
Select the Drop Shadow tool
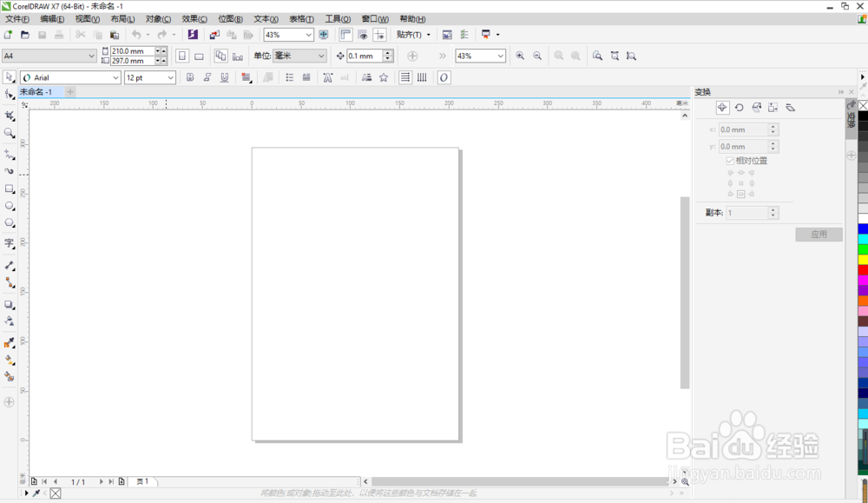click(x=10, y=305)
